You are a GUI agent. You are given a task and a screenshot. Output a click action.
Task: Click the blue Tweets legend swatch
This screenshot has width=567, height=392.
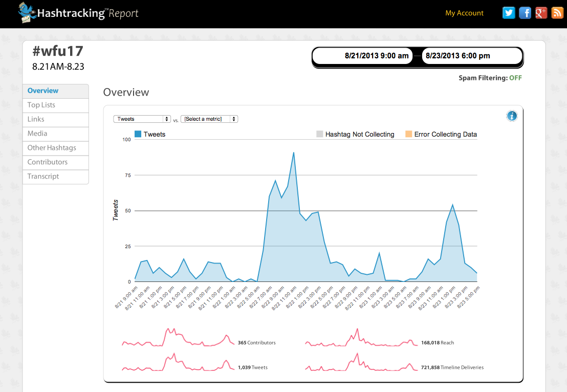click(x=138, y=135)
